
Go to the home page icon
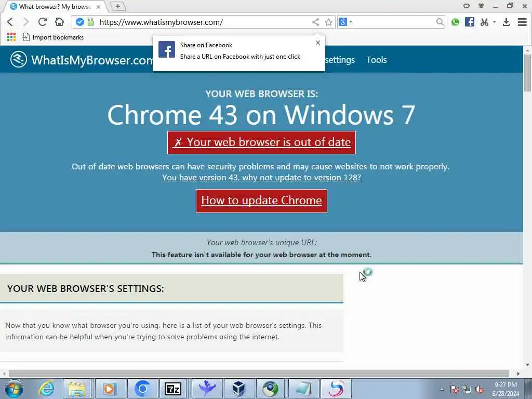59,22
